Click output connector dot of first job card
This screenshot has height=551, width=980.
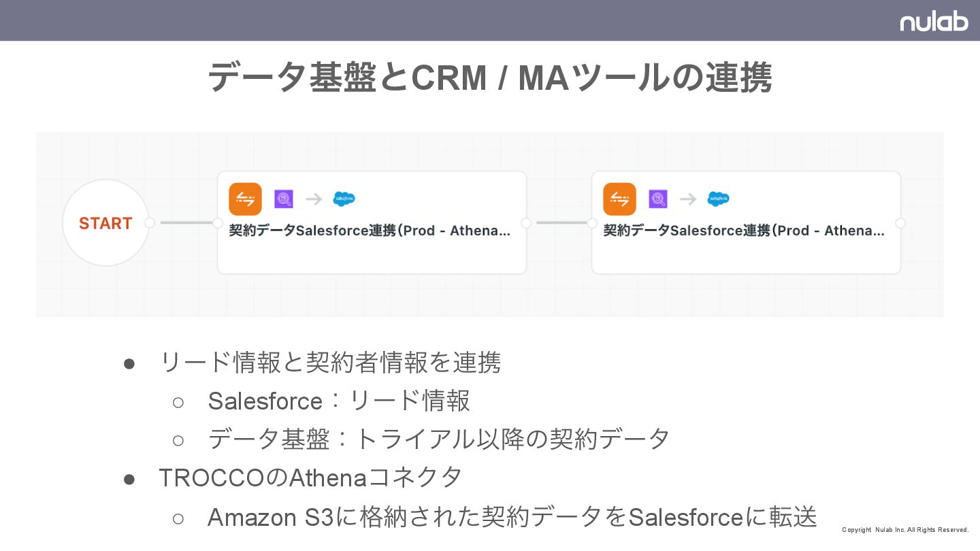pos(526,222)
